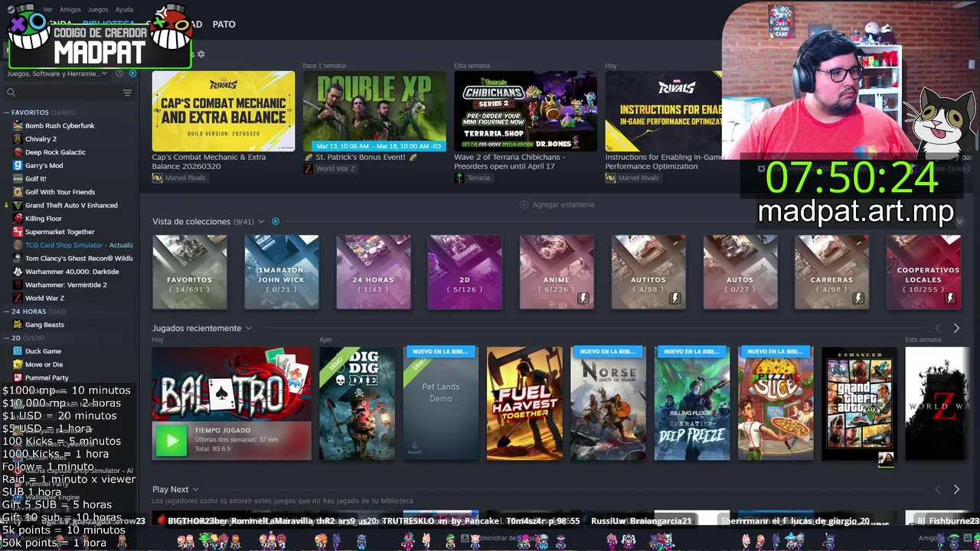Open Grand Theft Auto V Enhanced sidebar entry
The width and height of the screenshot is (980, 551).
coord(71,205)
